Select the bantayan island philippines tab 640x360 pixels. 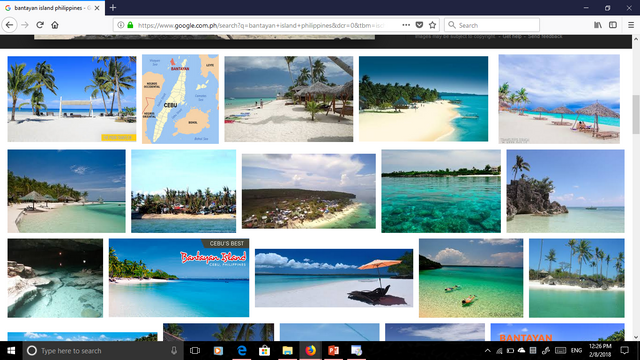click(52, 8)
